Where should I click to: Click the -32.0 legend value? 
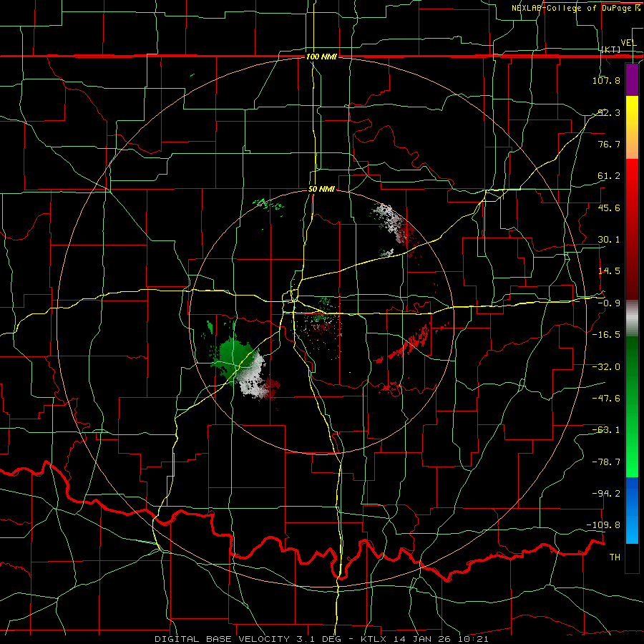click(606, 367)
